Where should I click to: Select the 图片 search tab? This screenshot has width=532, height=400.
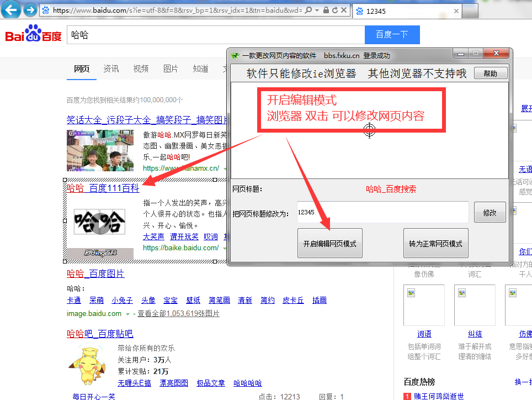click(x=171, y=69)
